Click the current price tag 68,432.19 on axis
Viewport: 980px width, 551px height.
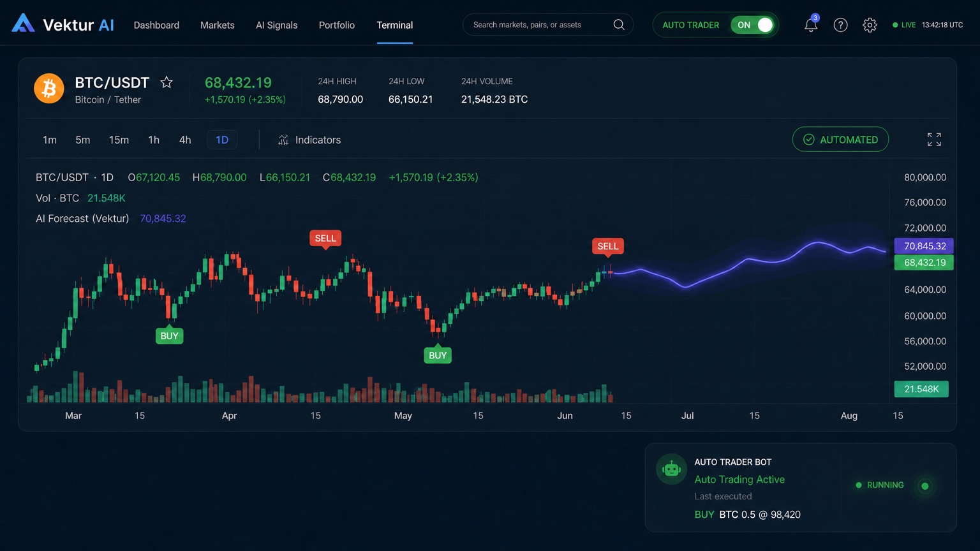click(924, 263)
